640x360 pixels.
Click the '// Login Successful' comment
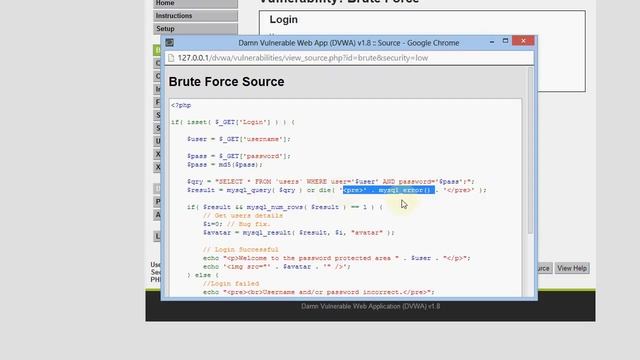(x=241, y=250)
